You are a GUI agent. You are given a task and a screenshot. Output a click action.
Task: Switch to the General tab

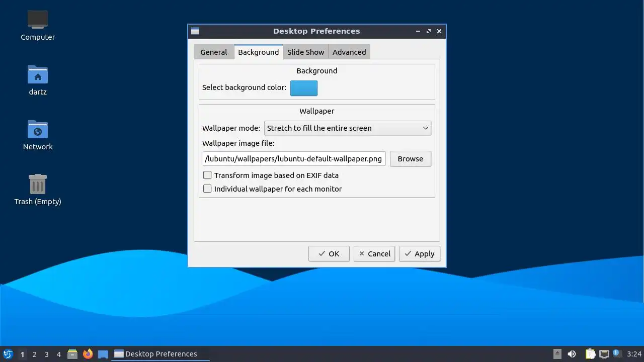pos(214,52)
